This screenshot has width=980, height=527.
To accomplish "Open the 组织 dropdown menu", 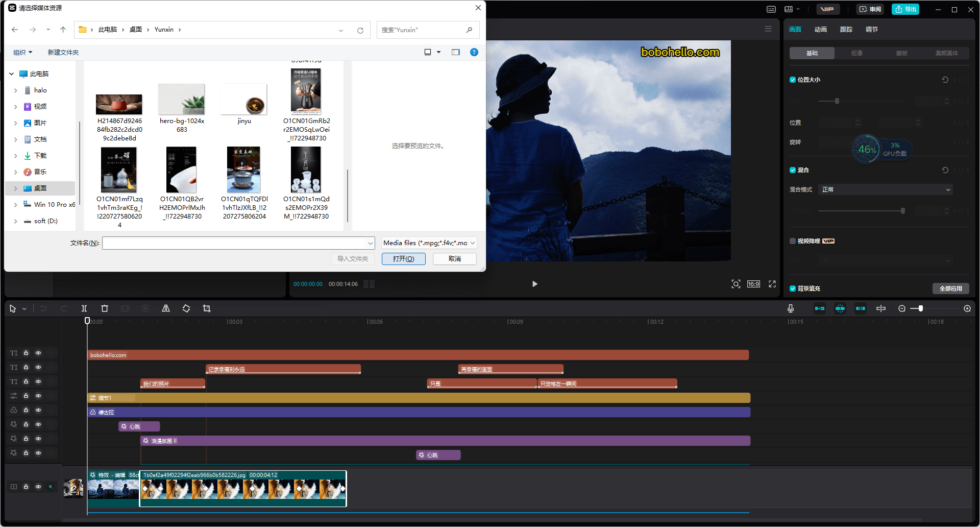I will 23,52.
